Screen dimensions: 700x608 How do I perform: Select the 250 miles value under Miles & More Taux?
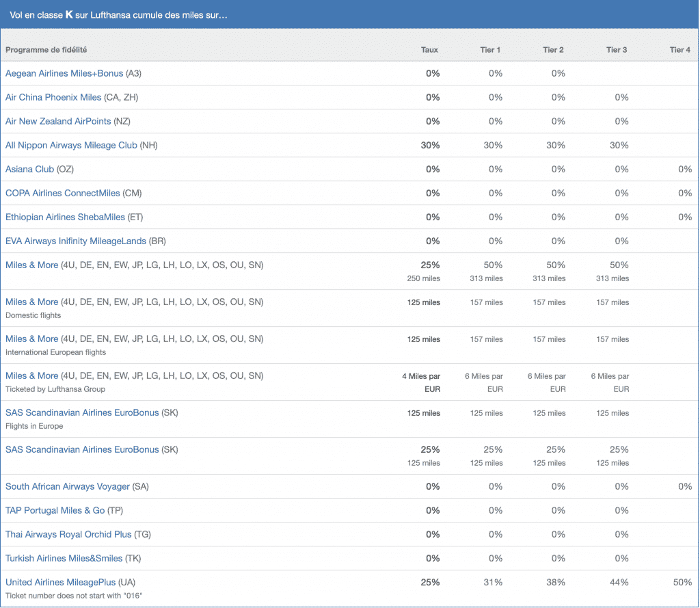click(x=424, y=278)
